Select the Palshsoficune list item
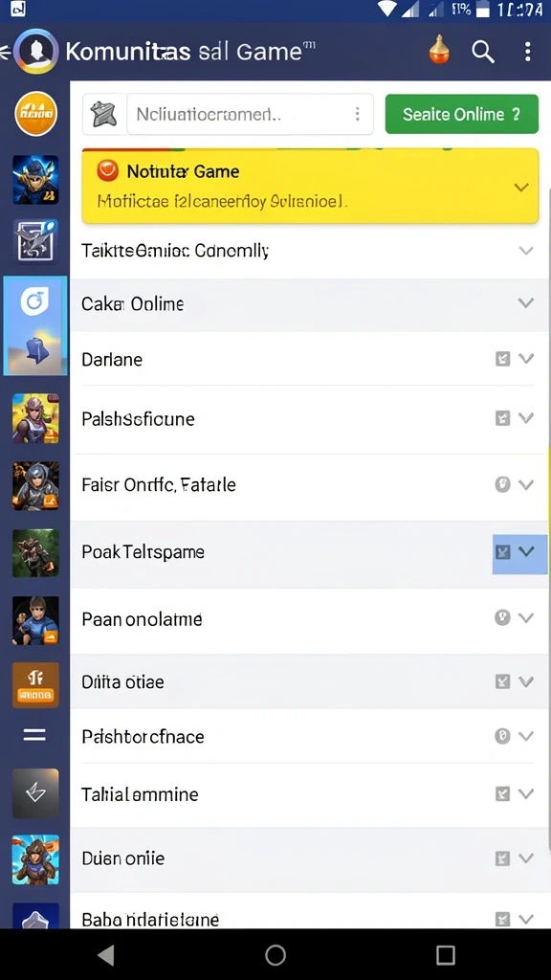 point(309,419)
